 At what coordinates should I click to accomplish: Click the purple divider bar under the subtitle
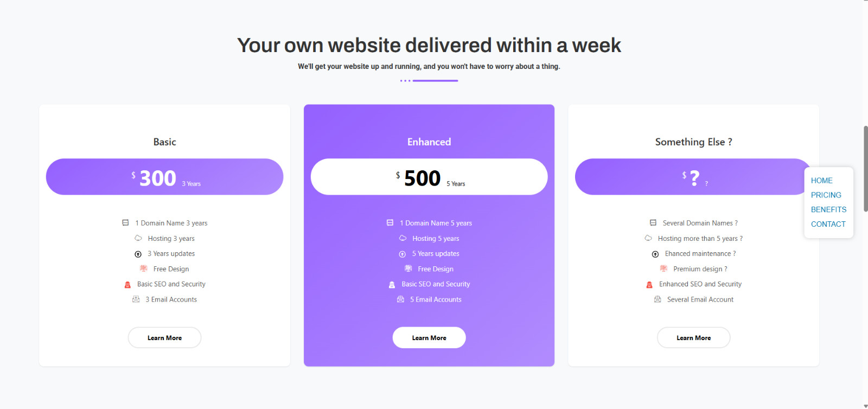pos(435,80)
